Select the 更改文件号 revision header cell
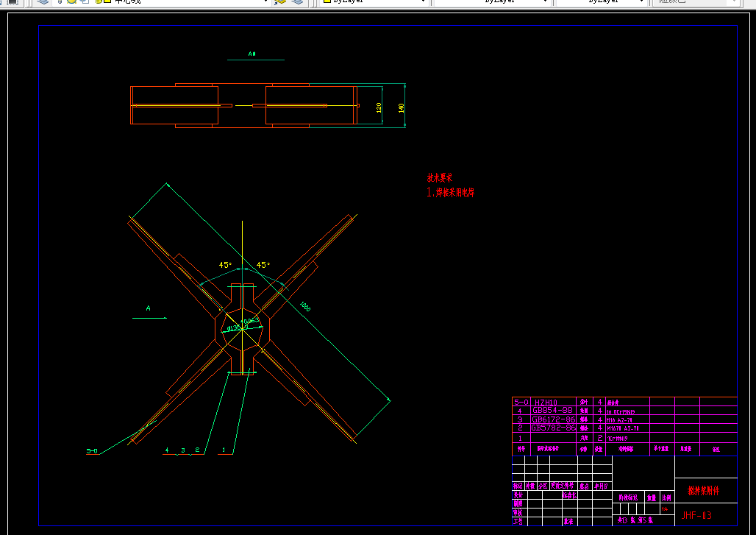The width and height of the screenshot is (756, 535). point(562,486)
